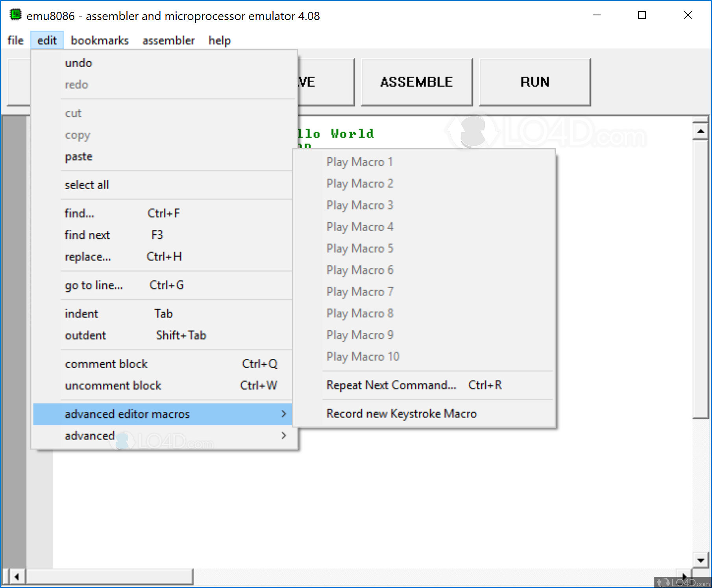The image size is (712, 588).
Task: Select Play Macro 4
Action: (424, 227)
